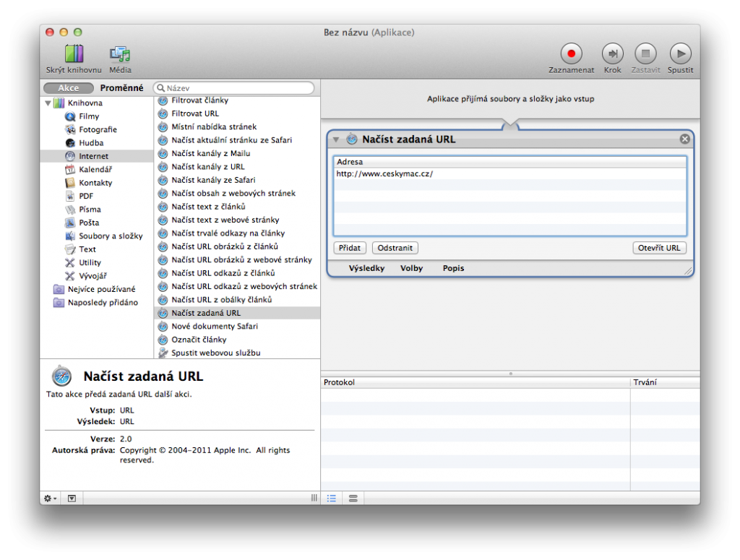Click the Otevřít URL button
Screen dimensions: 740x560
point(658,248)
